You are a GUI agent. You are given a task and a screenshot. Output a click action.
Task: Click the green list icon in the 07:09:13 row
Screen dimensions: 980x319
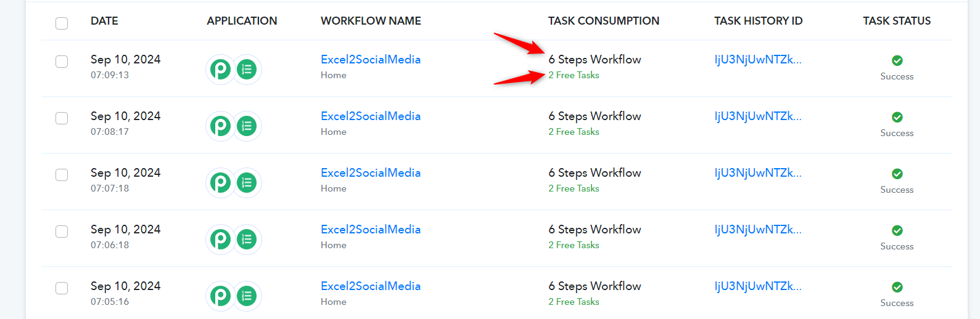[x=247, y=70]
